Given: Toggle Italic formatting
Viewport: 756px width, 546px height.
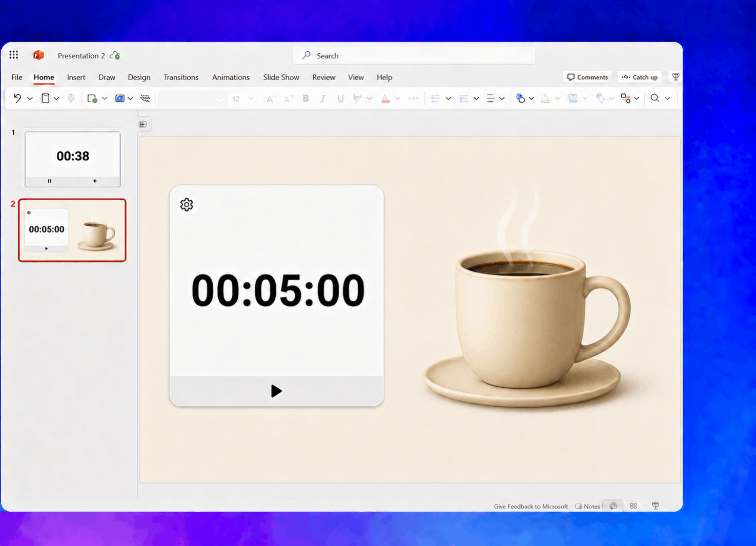Looking at the screenshot, I should (323, 98).
